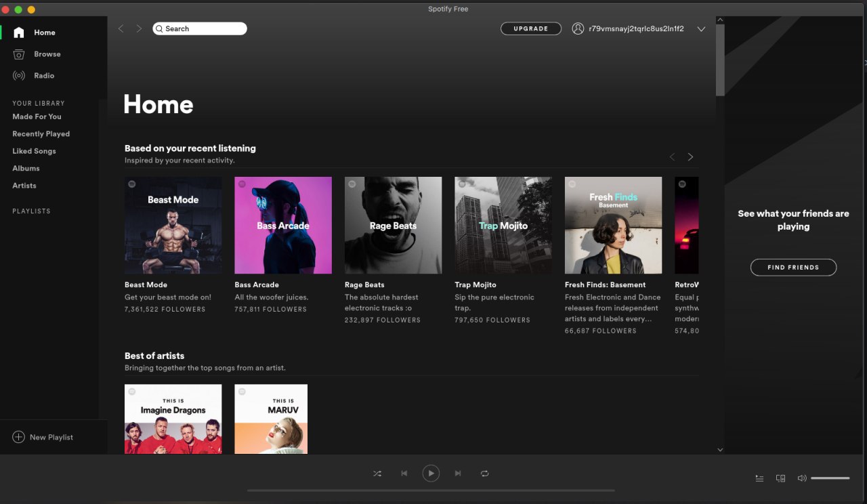Navigate forward with the right arrow

point(139,28)
